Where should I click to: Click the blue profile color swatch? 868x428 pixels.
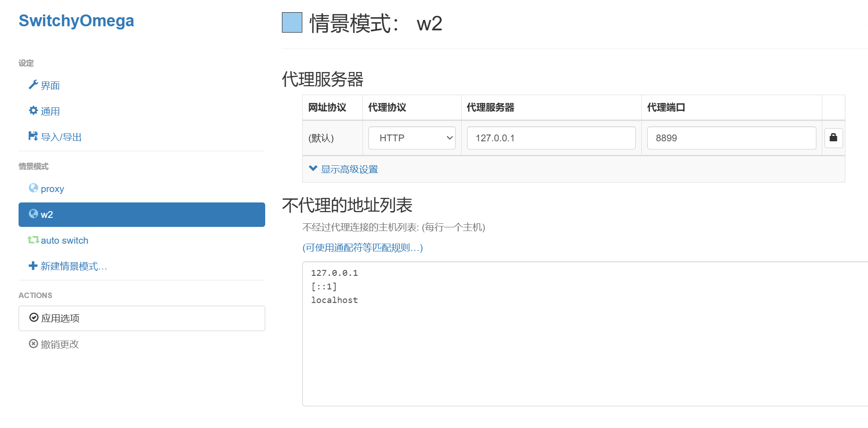click(292, 23)
